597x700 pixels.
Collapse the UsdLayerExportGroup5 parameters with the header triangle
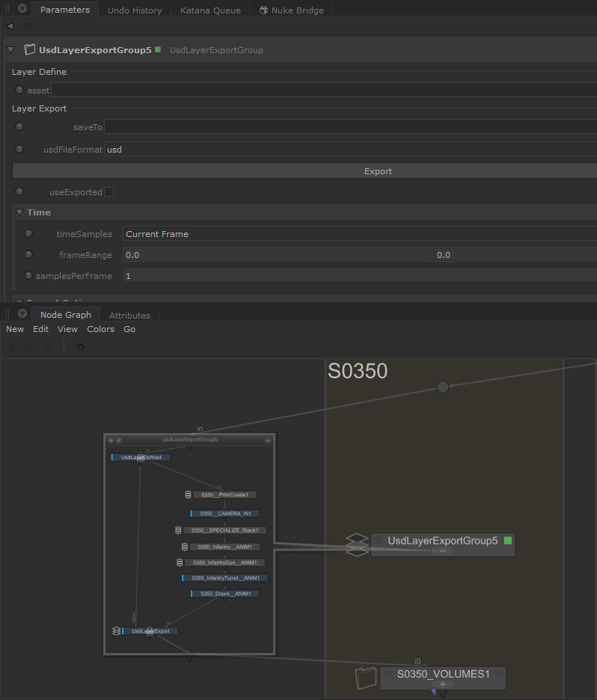pos(10,50)
